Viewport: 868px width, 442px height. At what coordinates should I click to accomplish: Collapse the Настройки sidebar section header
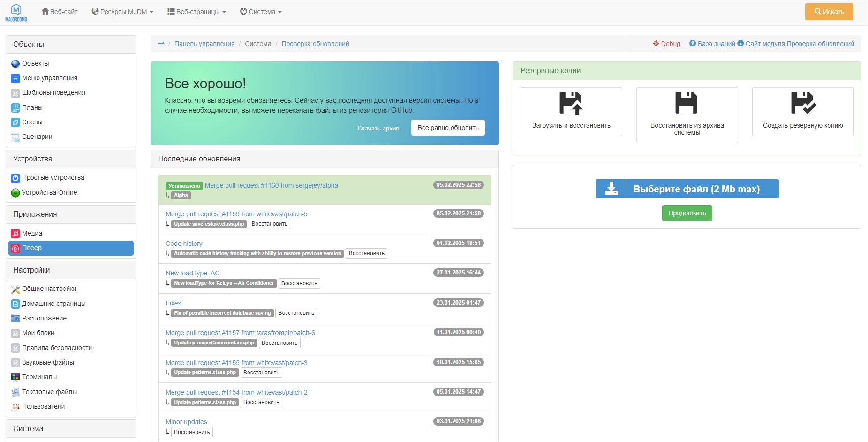(71, 270)
